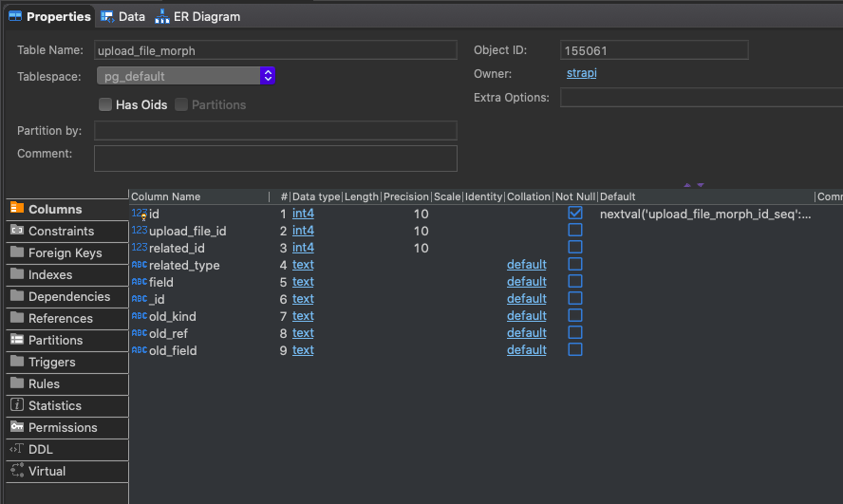
Task: Check Not Null for field column
Action: 574,281
